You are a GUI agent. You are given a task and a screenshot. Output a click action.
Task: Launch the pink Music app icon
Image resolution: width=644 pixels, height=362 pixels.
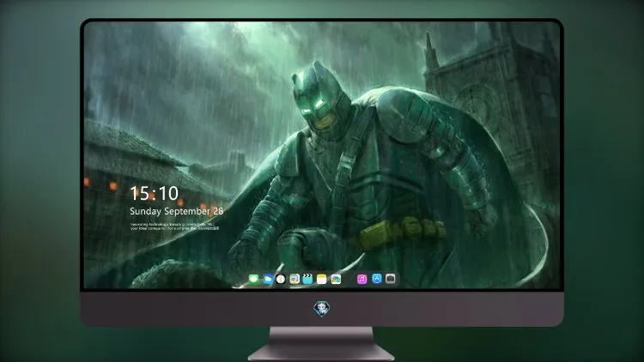click(361, 279)
